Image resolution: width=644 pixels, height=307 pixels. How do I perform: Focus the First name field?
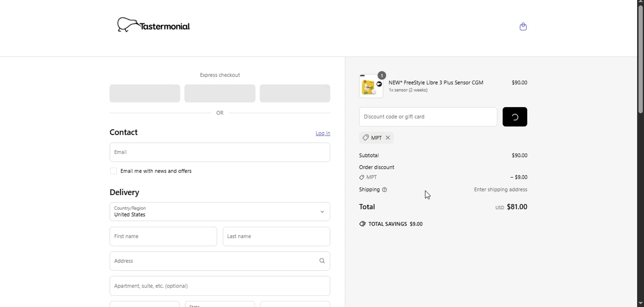click(163, 237)
